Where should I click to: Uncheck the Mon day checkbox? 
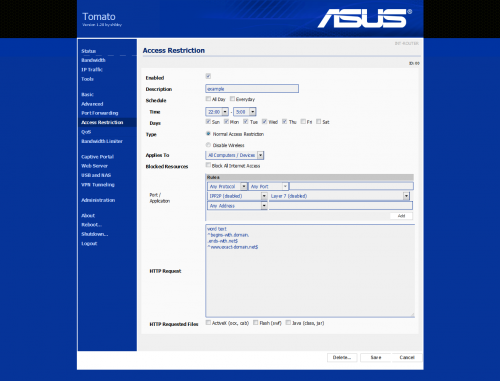coord(226,121)
